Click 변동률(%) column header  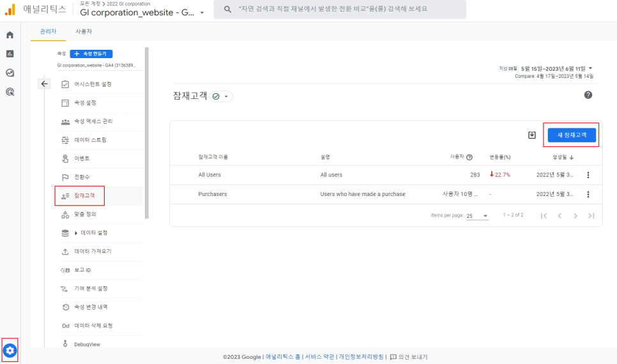click(499, 157)
